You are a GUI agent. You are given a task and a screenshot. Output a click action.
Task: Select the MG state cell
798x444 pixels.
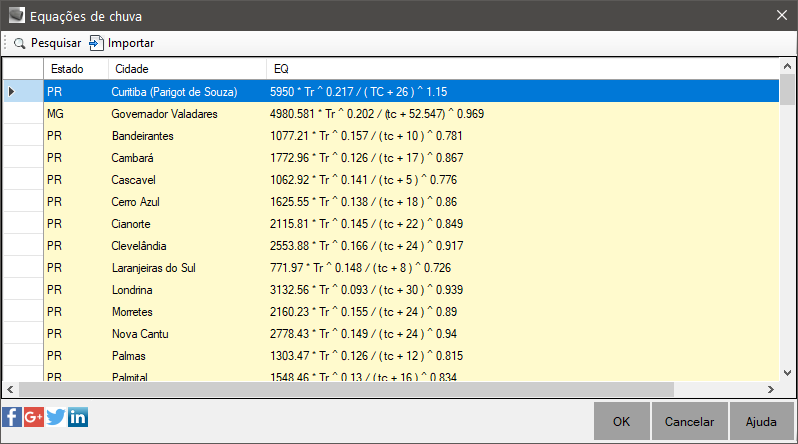coord(76,114)
